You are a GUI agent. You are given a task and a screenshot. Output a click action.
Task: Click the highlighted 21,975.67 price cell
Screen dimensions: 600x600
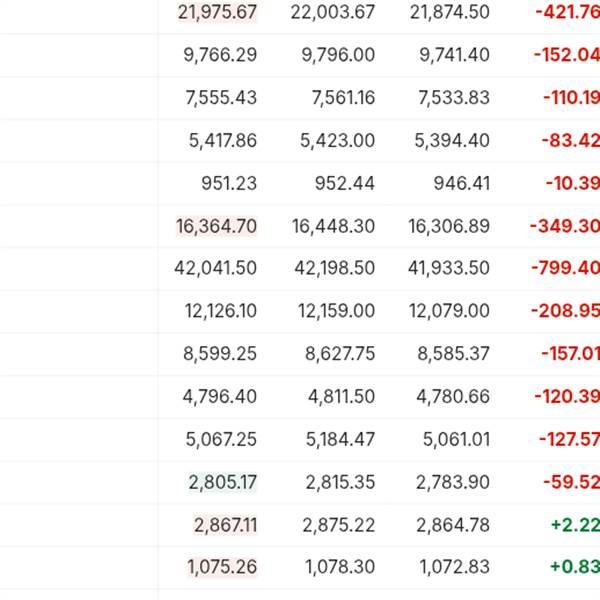(217, 12)
